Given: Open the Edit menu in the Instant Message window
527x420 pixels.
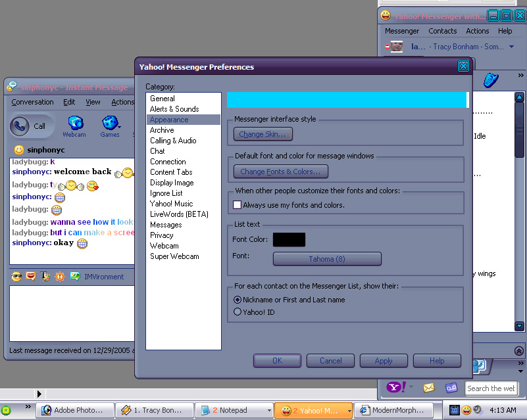Looking at the screenshot, I should pyautogui.click(x=69, y=102).
